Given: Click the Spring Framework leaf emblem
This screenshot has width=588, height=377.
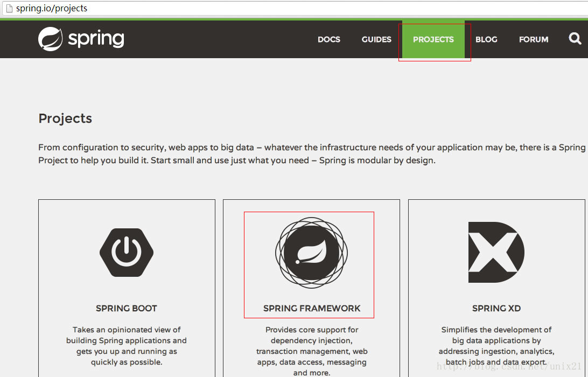Looking at the screenshot, I should (x=311, y=253).
